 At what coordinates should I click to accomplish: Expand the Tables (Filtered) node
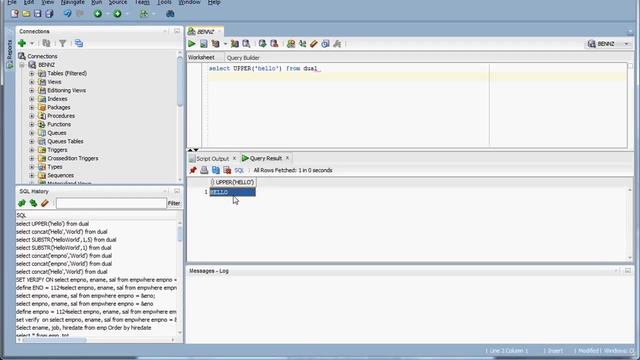tap(32, 73)
